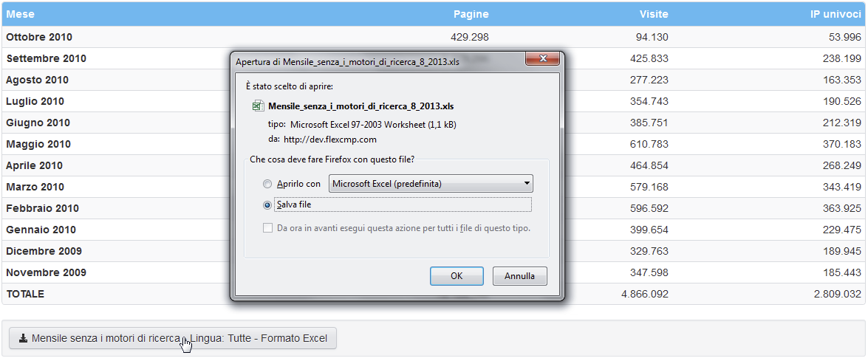Image resolution: width=868 pixels, height=361 pixels.
Task: Select the Aprile 2010 row label
Action: (34, 165)
